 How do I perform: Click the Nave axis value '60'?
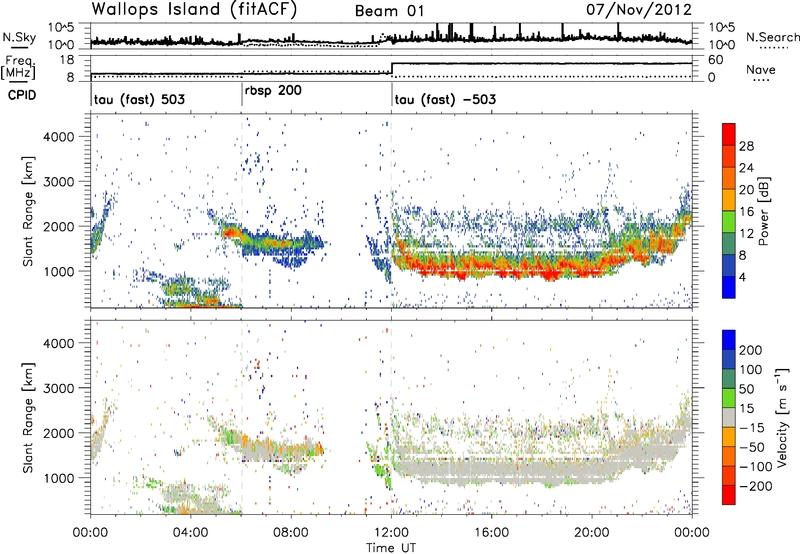[x=716, y=60]
